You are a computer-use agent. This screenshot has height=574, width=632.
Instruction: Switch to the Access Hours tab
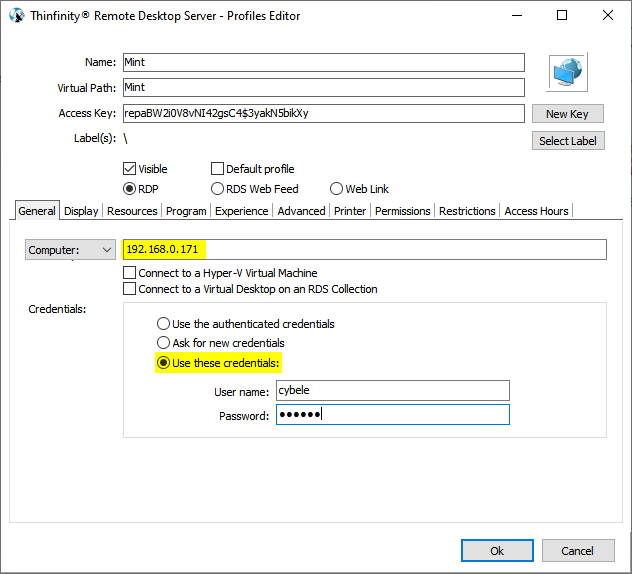pos(536,211)
